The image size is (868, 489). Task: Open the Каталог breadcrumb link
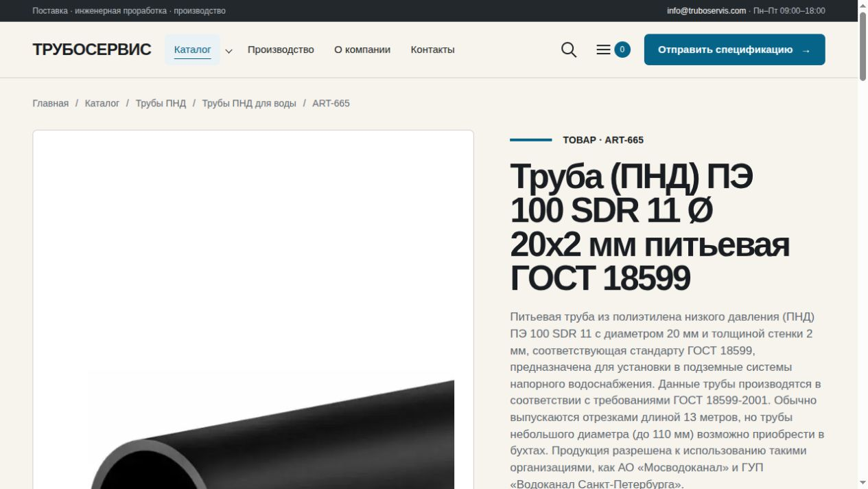pos(102,103)
